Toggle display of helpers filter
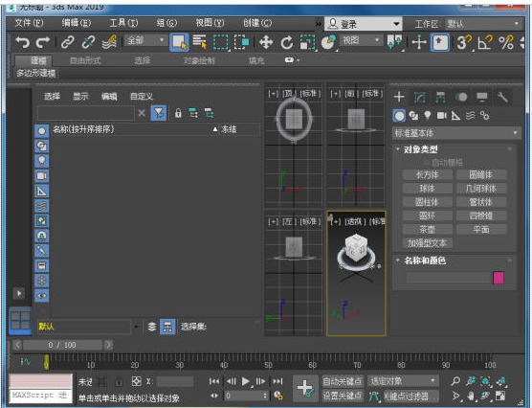 tap(42, 191)
